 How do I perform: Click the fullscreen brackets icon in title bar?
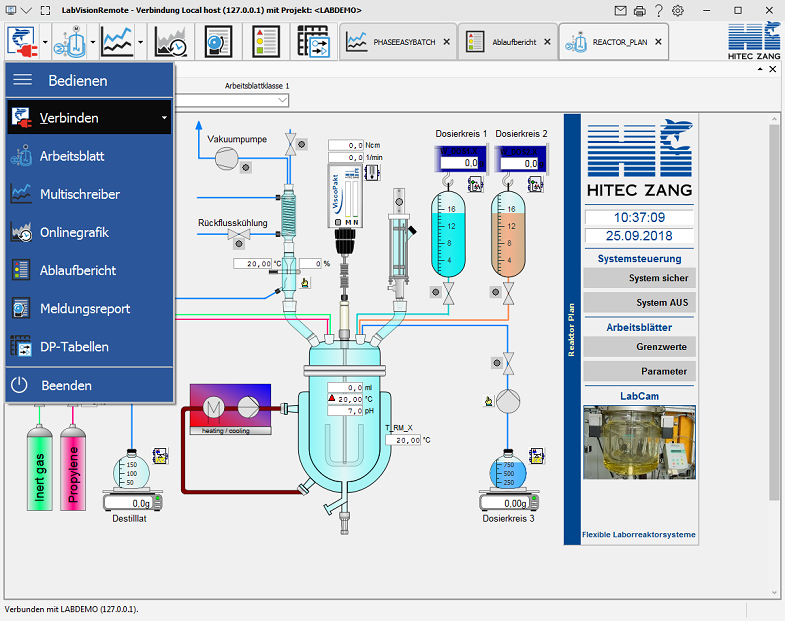click(x=46, y=11)
